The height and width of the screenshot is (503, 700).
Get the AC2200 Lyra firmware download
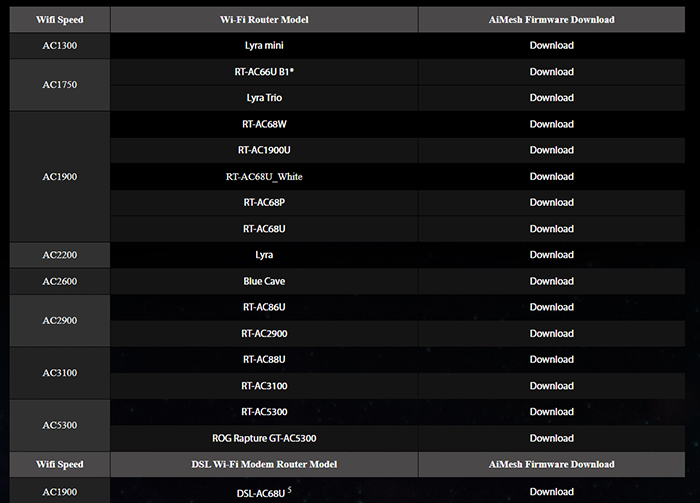551,255
